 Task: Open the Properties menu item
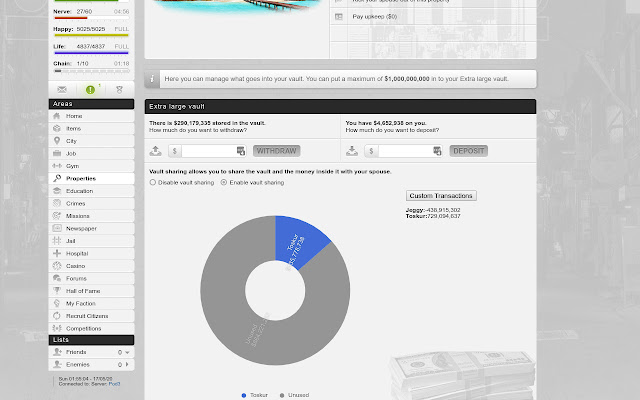coord(91,178)
